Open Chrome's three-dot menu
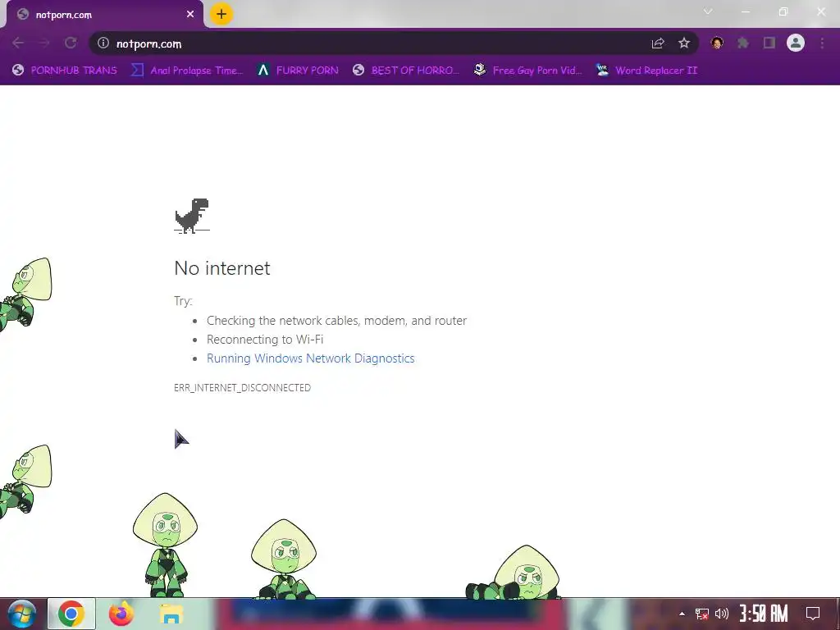The image size is (840, 630). click(x=822, y=43)
